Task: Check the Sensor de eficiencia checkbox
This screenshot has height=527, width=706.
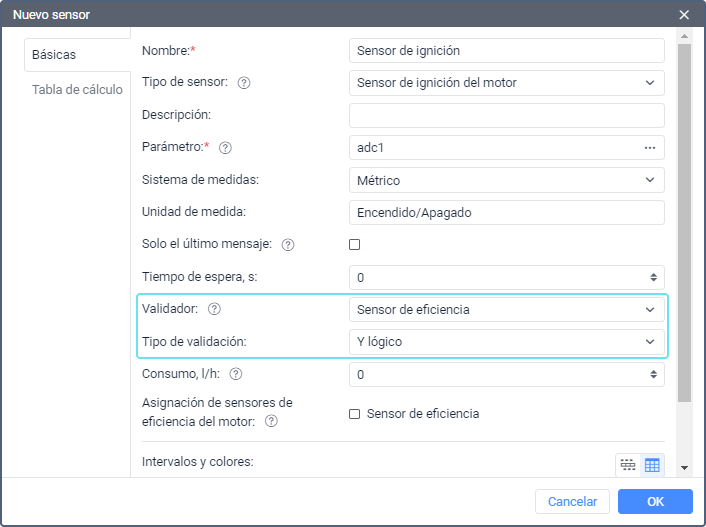Action: [354, 414]
